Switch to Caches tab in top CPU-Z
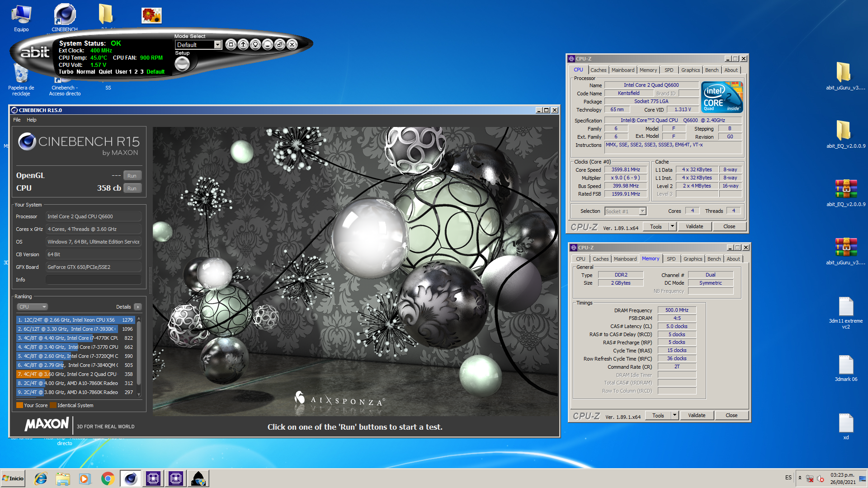This screenshot has height=488, width=868. coord(598,70)
